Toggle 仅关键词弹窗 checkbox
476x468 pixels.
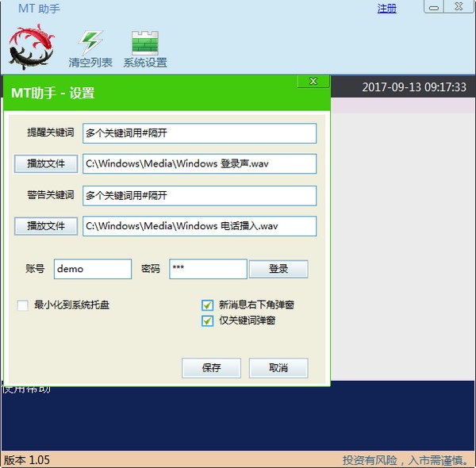(x=208, y=320)
